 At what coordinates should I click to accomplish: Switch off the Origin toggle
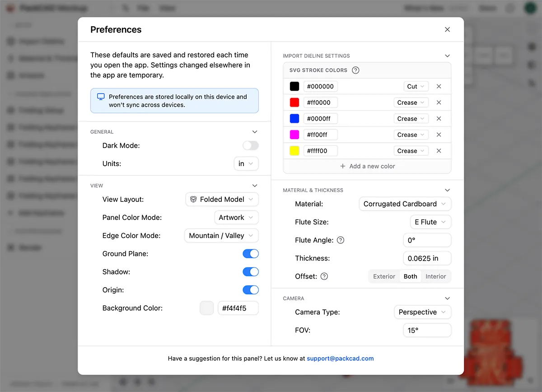[251, 290]
